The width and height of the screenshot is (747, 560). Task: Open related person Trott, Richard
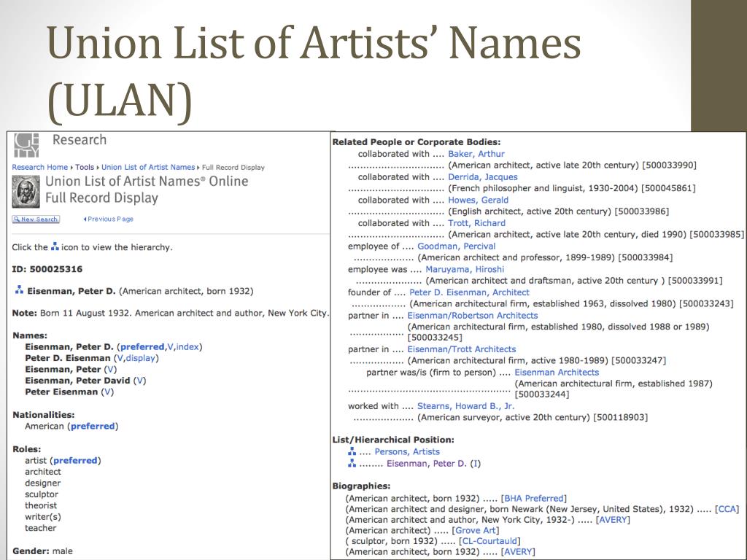(476, 223)
